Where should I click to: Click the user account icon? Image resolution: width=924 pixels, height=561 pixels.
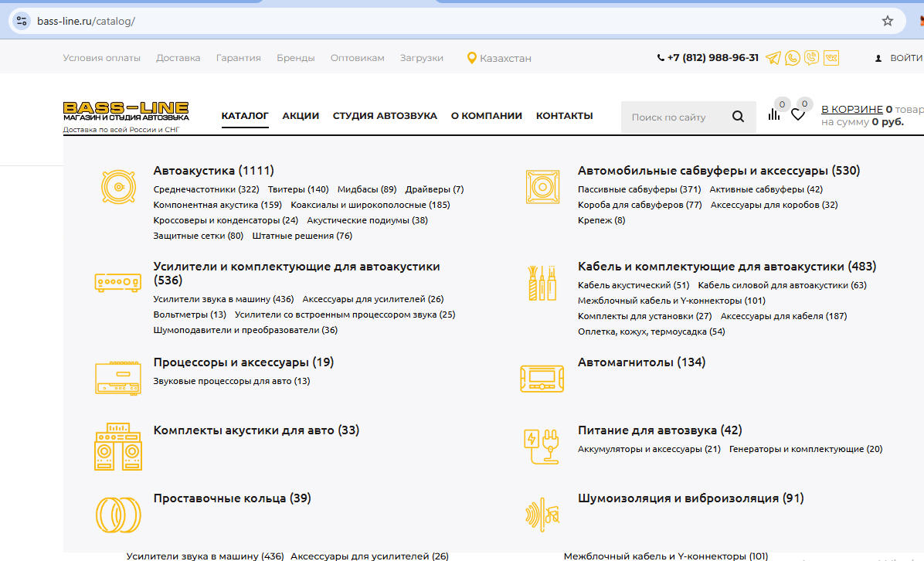coord(878,58)
